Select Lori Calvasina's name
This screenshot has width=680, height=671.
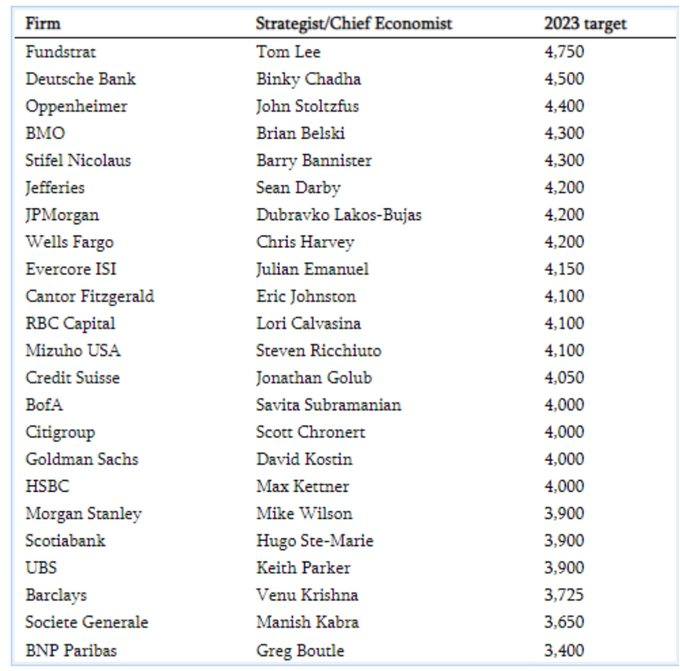(x=308, y=324)
